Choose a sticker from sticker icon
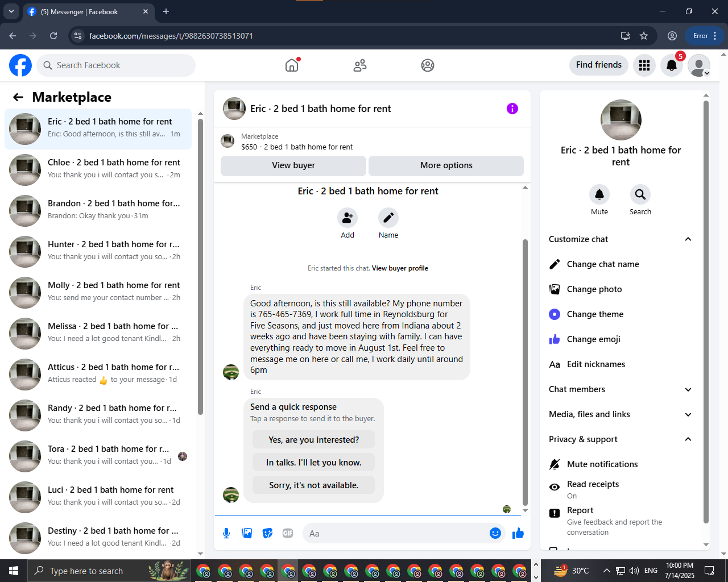Viewport: 728px width, 582px height. pos(267,533)
